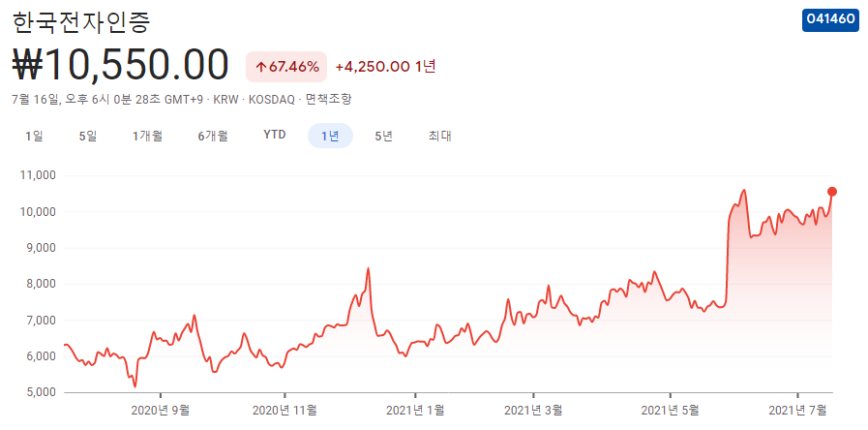Click the 67.46% percent change badge
The image size is (868, 430).
pos(286,67)
